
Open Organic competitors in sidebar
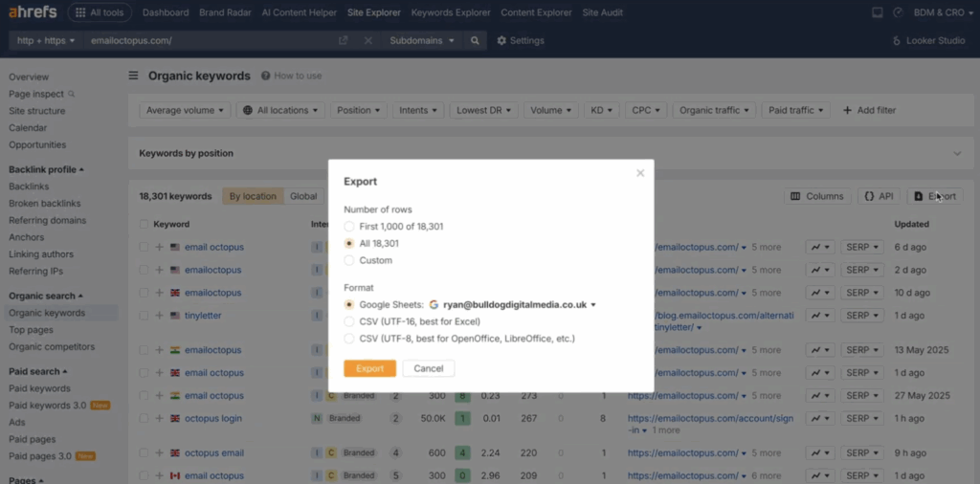(x=52, y=346)
